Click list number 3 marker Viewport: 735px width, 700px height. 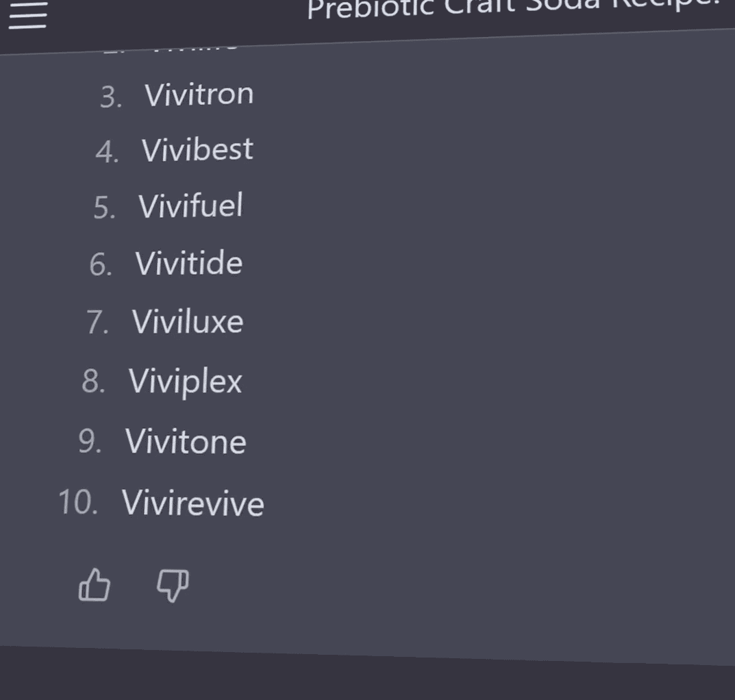tap(111, 97)
